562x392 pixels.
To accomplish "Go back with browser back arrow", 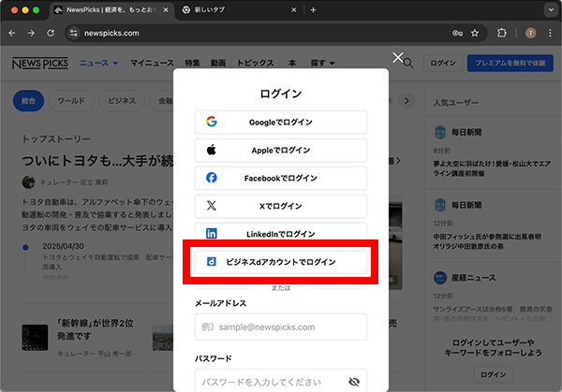I will (x=12, y=34).
